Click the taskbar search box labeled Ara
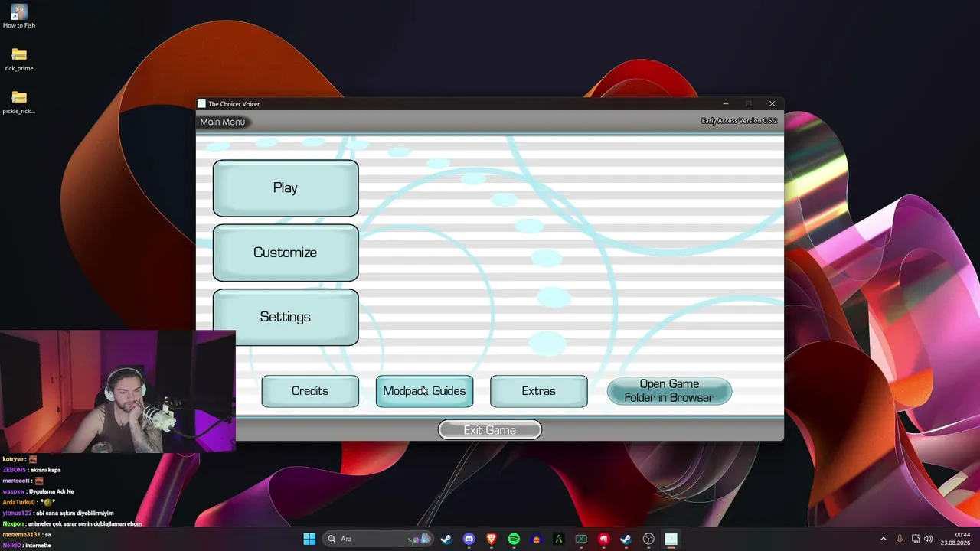 coord(378,539)
